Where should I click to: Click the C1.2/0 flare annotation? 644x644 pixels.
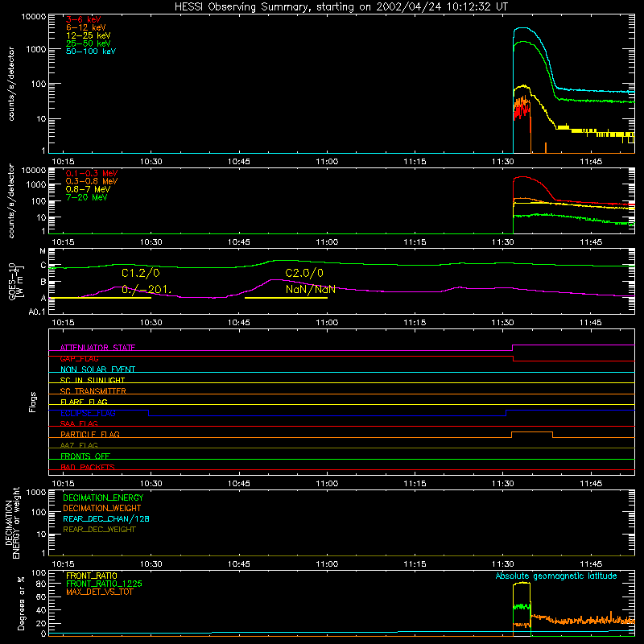pos(140,273)
